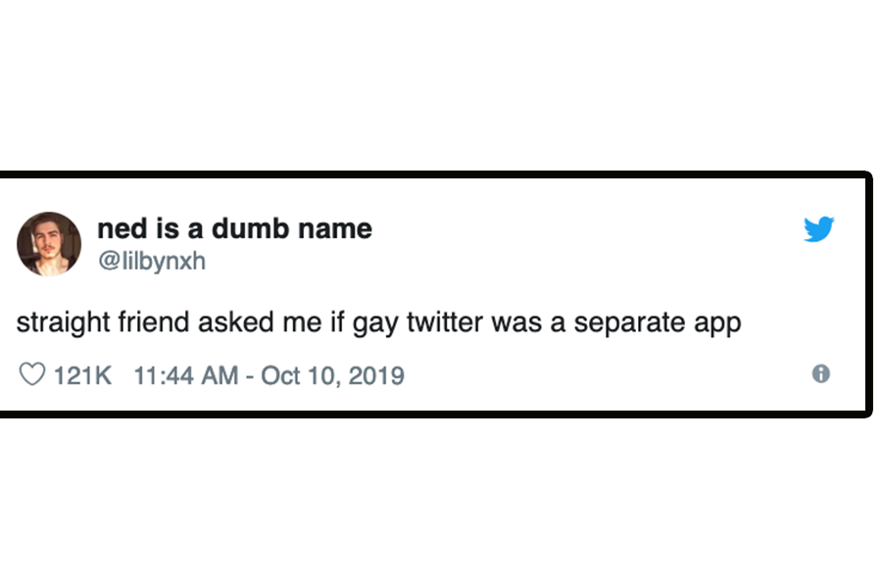
Task: Select the phrase 'separate app' in the tweet
Action: coord(668,321)
